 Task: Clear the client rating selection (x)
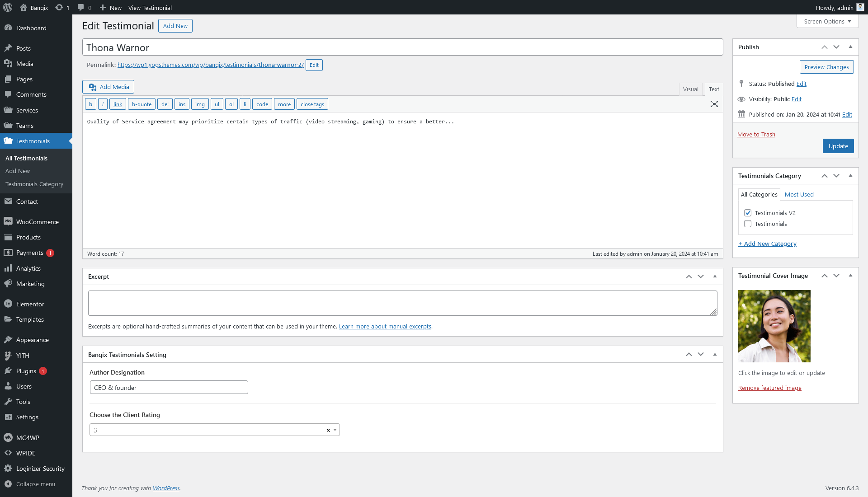point(328,430)
